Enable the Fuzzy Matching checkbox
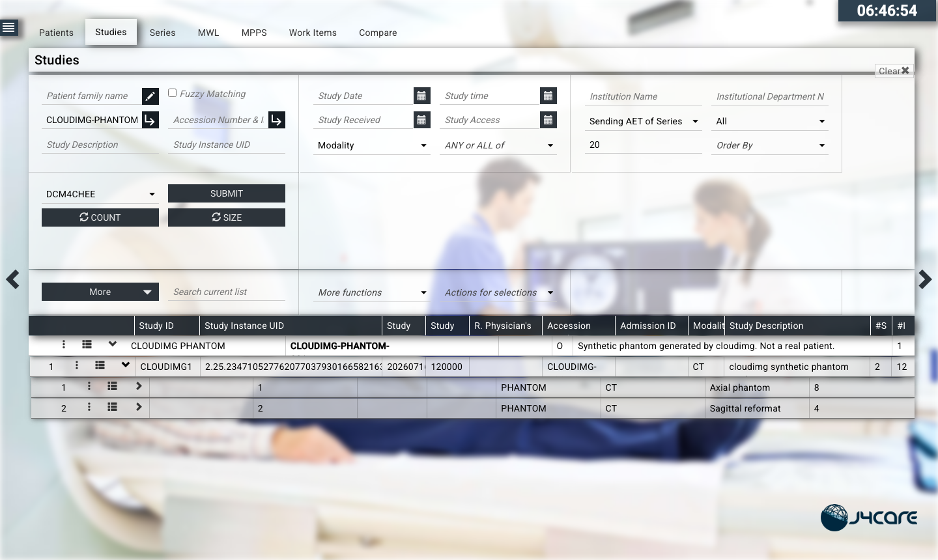The height and width of the screenshot is (560, 938). [173, 93]
